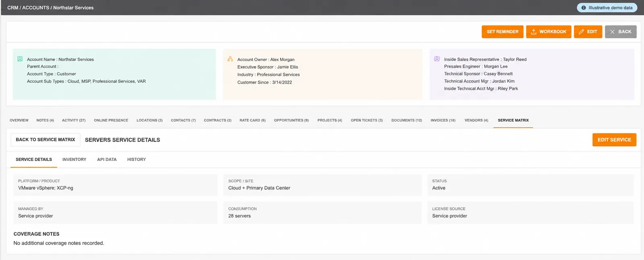The width and height of the screenshot is (644, 260).
Task: Click Customer Since : 3/14/2022
Action: 264,82
